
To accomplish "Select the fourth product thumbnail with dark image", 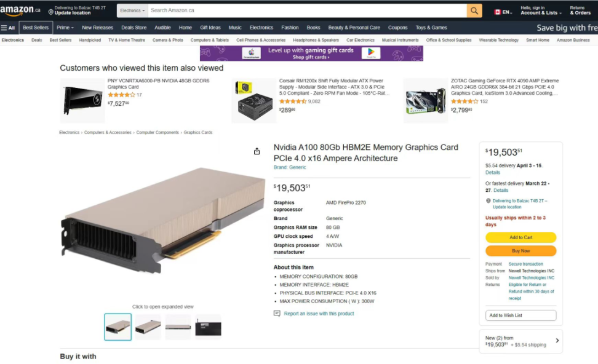I will (x=208, y=327).
